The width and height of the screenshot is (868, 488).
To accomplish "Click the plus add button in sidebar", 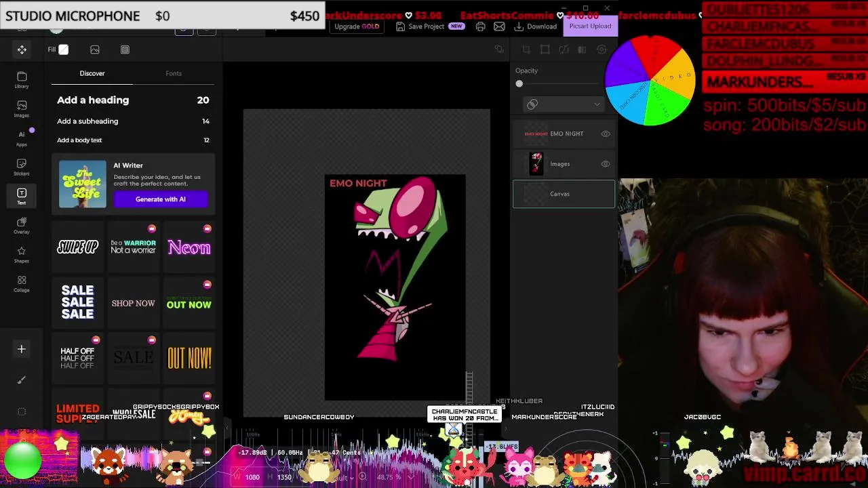I will coord(22,349).
